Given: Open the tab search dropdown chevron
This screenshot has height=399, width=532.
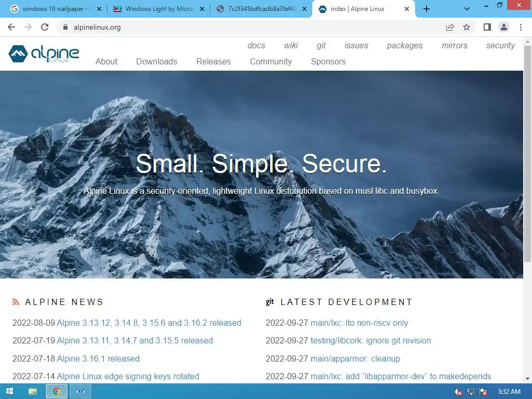Looking at the screenshot, I should (467, 9).
